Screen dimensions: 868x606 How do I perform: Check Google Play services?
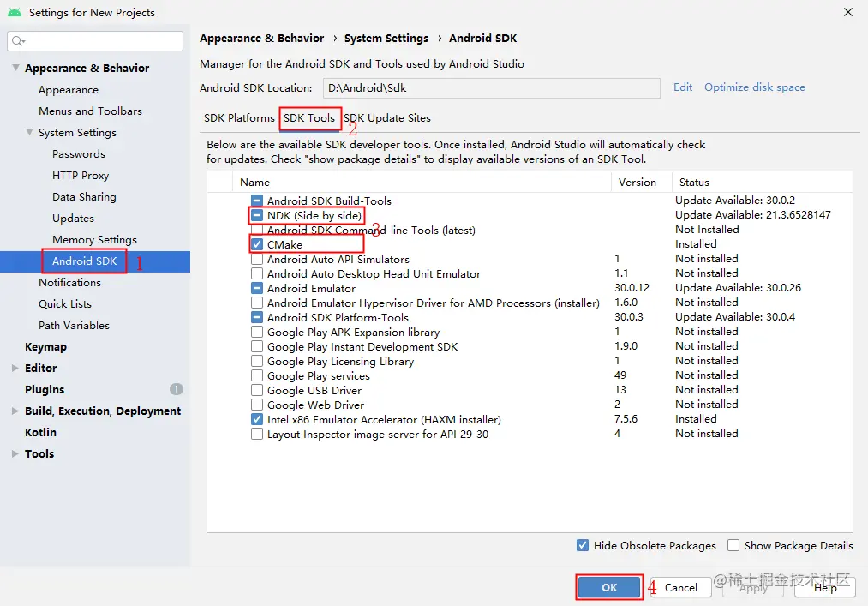pyautogui.click(x=257, y=375)
